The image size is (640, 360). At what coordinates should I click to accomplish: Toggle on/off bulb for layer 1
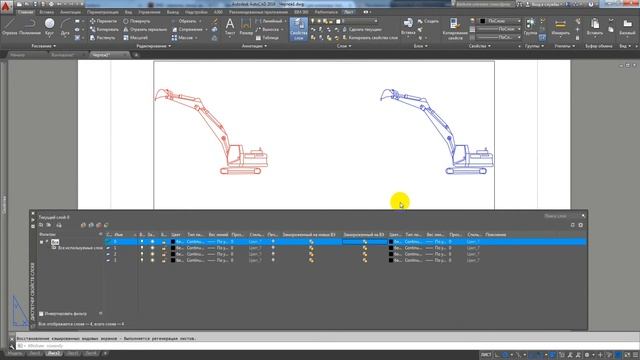(142, 248)
